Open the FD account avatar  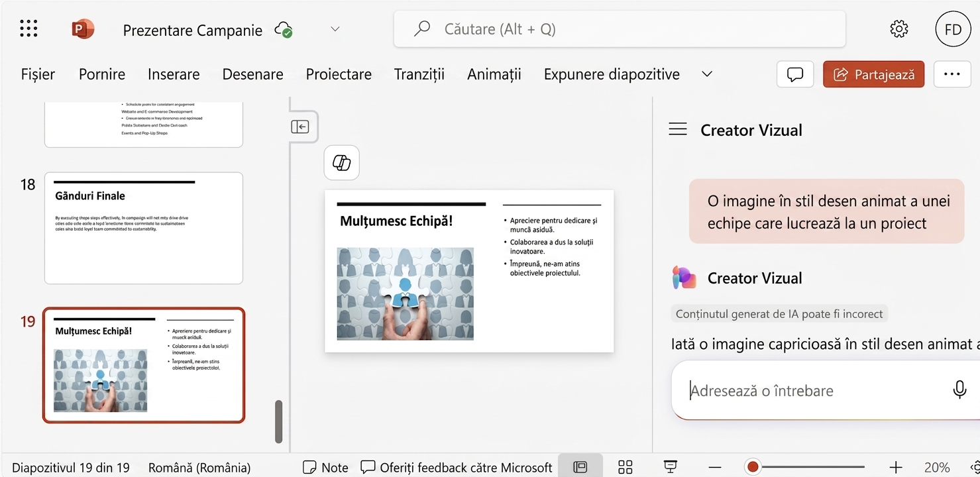pyautogui.click(x=953, y=29)
